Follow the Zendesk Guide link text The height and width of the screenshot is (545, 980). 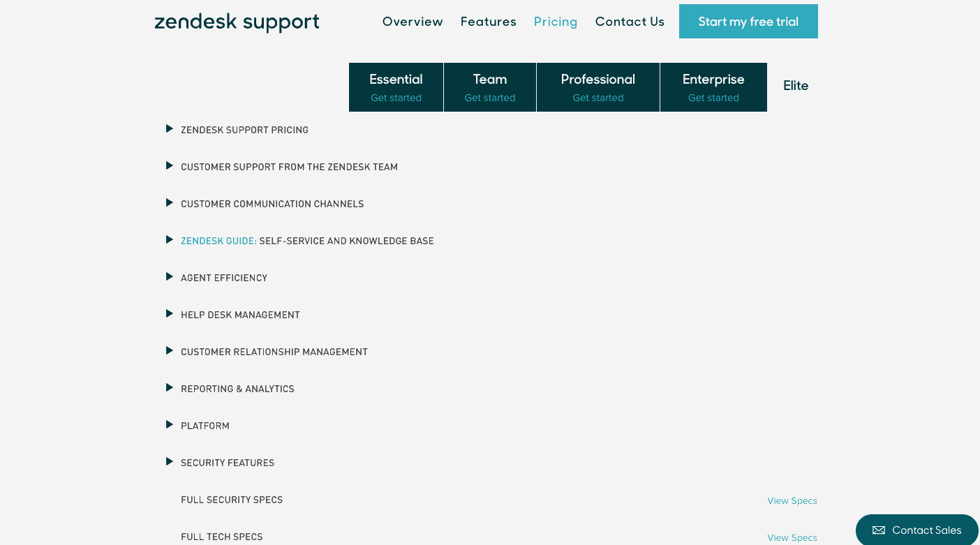(x=218, y=241)
